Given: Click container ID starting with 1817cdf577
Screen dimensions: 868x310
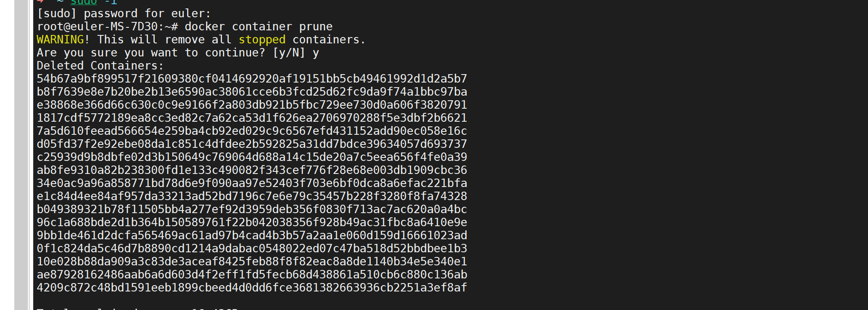Looking at the screenshot, I should pyautogui.click(x=251, y=118).
